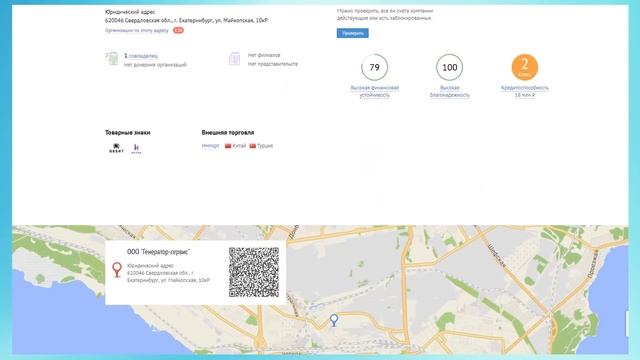The height and width of the screenshot is (360, 640).
Task: Open the second trademark logo thumbnail
Action: pyautogui.click(x=136, y=149)
